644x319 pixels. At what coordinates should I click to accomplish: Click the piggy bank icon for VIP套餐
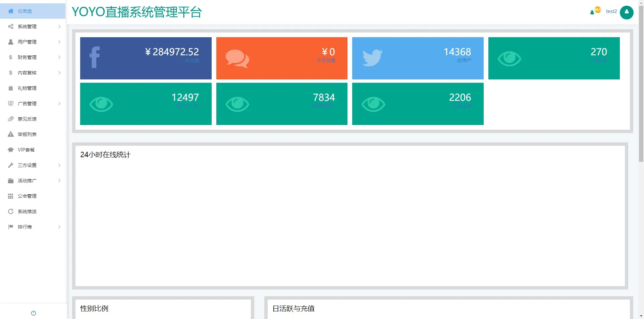(11, 150)
